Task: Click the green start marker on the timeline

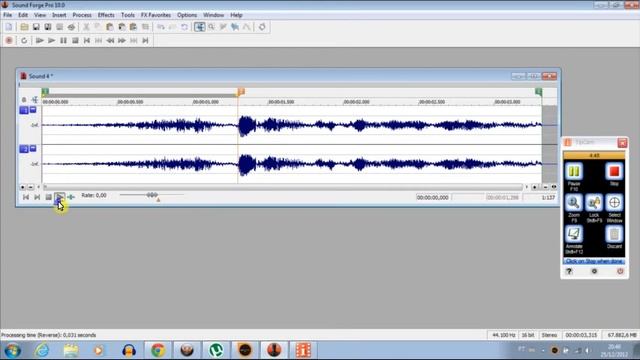Action: [45, 92]
